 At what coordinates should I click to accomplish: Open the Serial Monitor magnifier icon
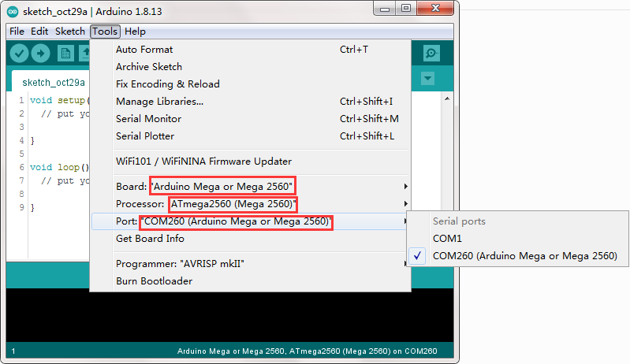click(x=431, y=53)
